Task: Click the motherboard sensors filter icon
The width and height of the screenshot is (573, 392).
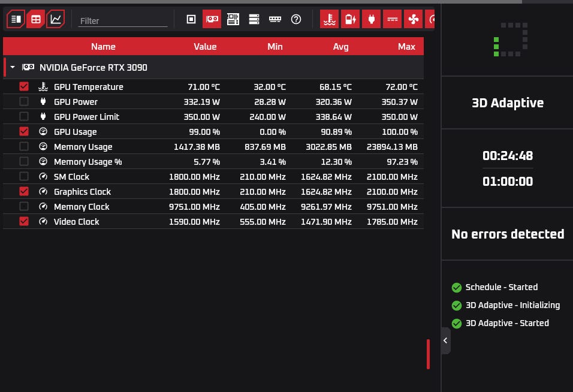Action: 233,19
